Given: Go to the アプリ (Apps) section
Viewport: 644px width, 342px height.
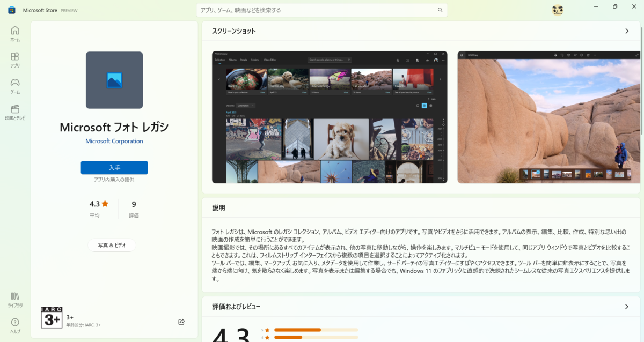Looking at the screenshot, I should (x=15, y=60).
